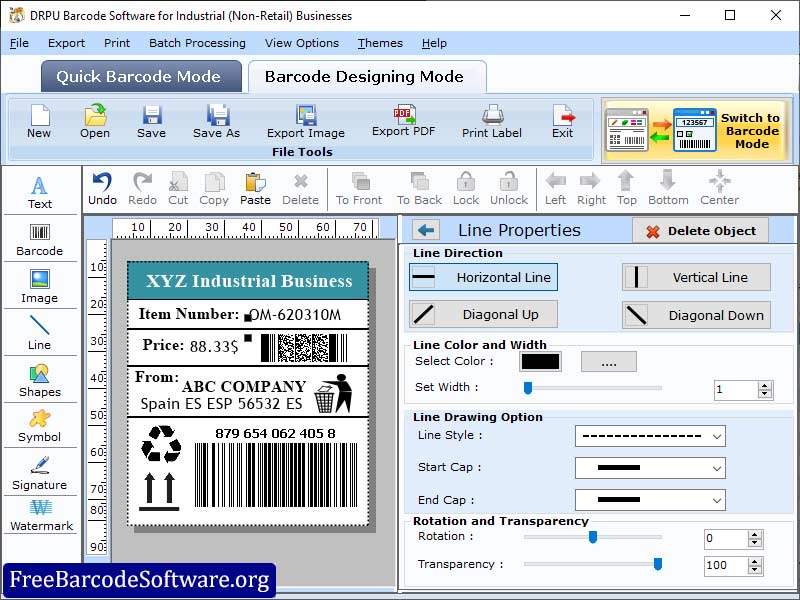Paste from clipboard icon
The image size is (800, 600).
click(x=255, y=189)
